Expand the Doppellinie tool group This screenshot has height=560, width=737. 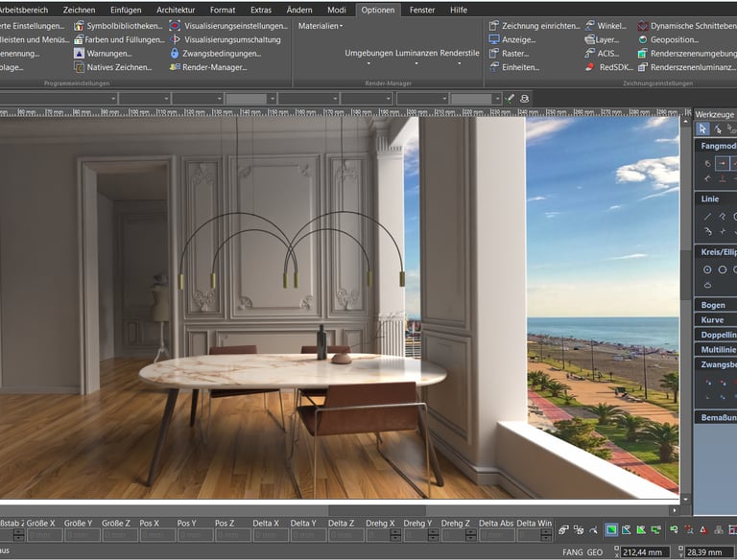pos(716,335)
